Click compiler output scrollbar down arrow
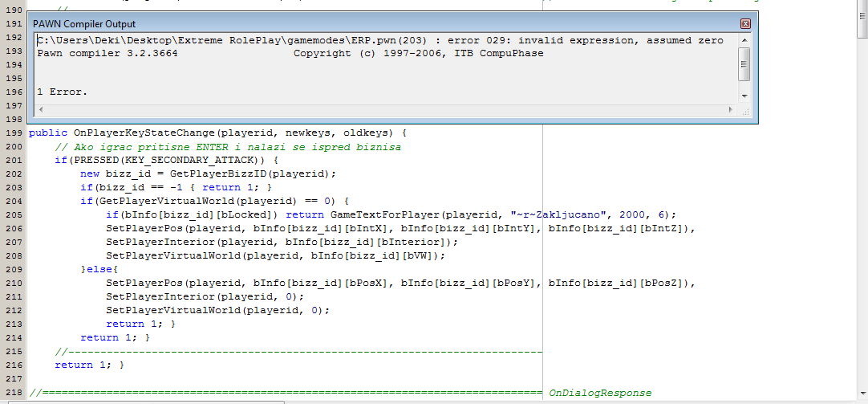 744,96
